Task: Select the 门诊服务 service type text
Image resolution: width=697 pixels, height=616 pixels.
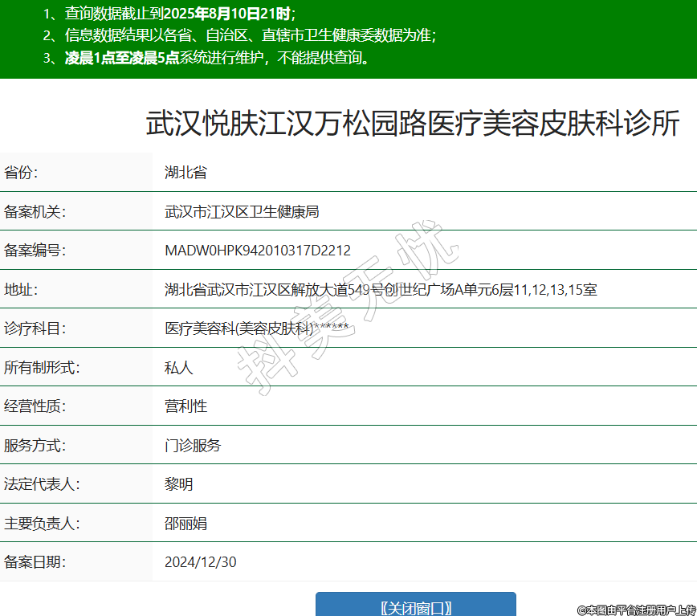Action: (x=193, y=445)
